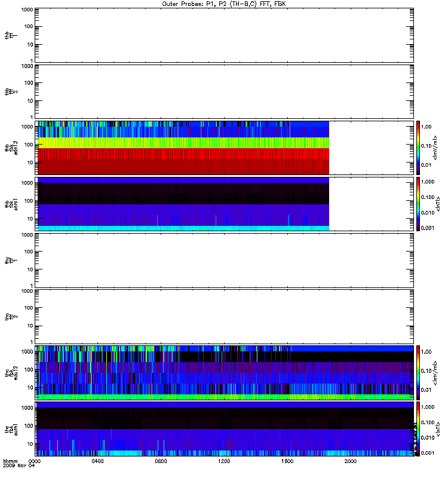Viewport: 448px width, 478px height.
Task: Click the '2000' time axis label
Action: (351, 461)
